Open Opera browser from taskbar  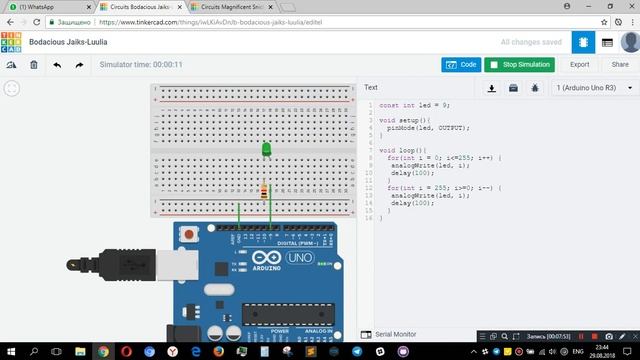tap(126, 351)
